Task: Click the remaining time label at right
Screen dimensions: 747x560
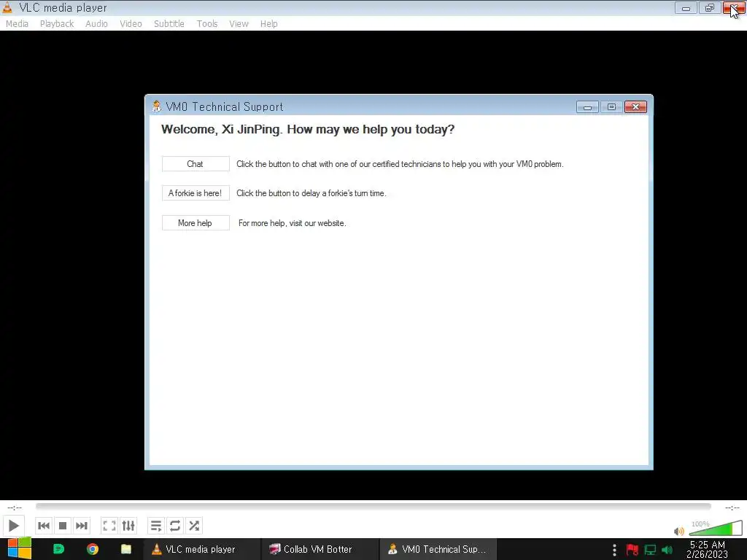Action: click(732, 507)
